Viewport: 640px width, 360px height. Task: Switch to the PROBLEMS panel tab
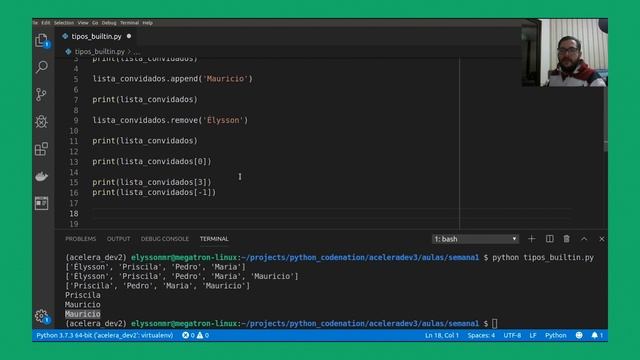pyautogui.click(x=80, y=239)
